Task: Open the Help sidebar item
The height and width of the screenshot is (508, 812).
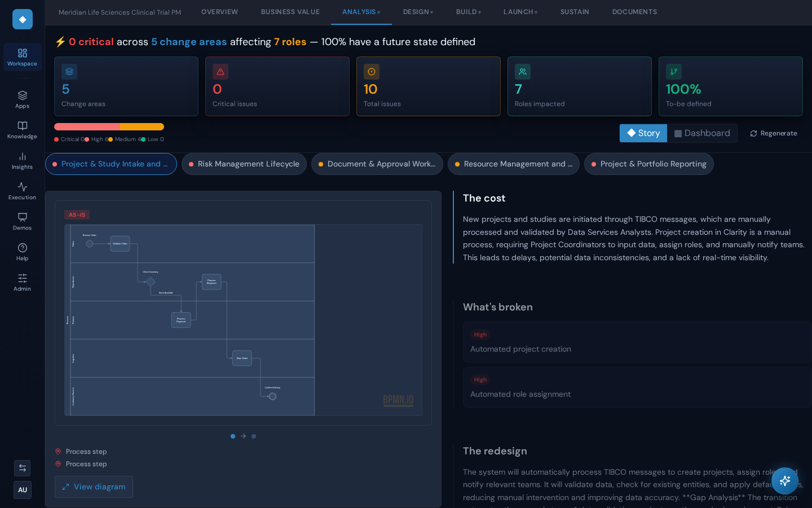Action: 23,252
